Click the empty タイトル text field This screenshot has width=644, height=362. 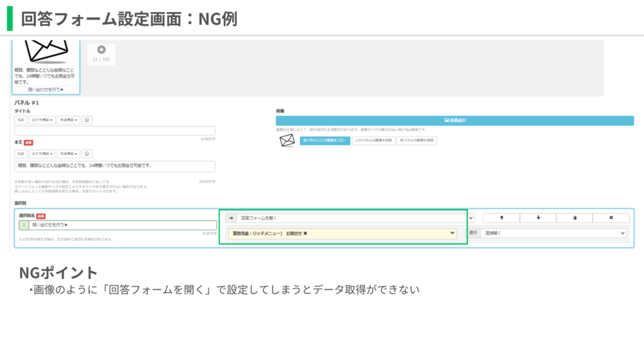click(114, 131)
